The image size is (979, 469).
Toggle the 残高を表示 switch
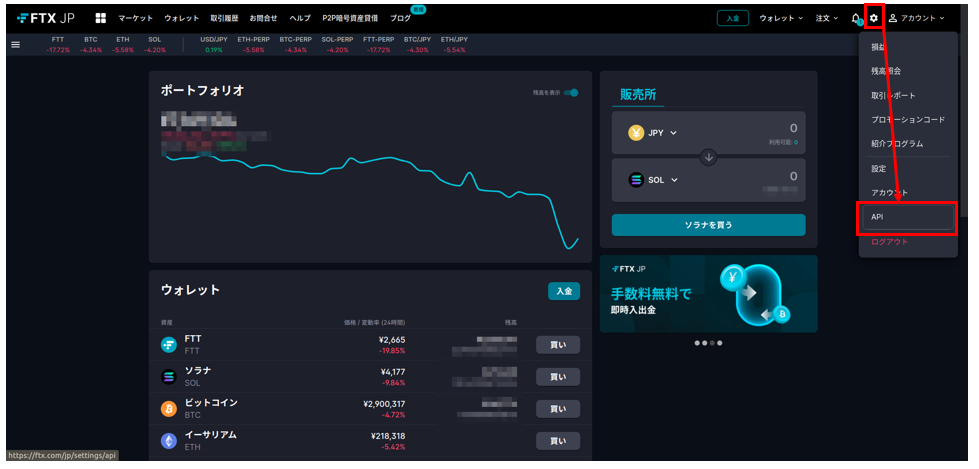(571, 92)
